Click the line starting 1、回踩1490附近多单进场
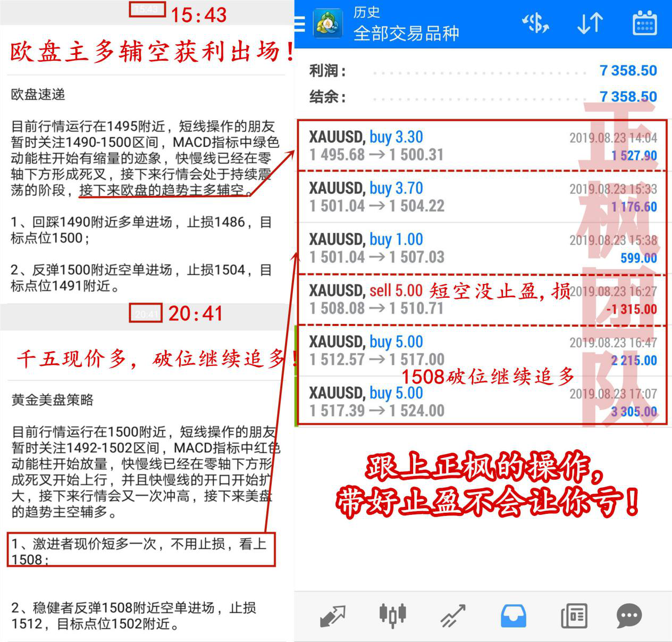 (x=141, y=230)
